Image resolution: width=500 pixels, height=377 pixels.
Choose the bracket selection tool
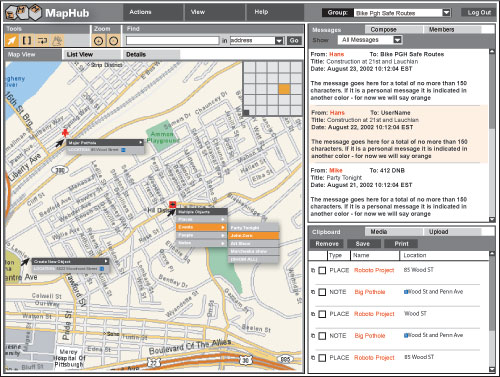pos(27,41)
